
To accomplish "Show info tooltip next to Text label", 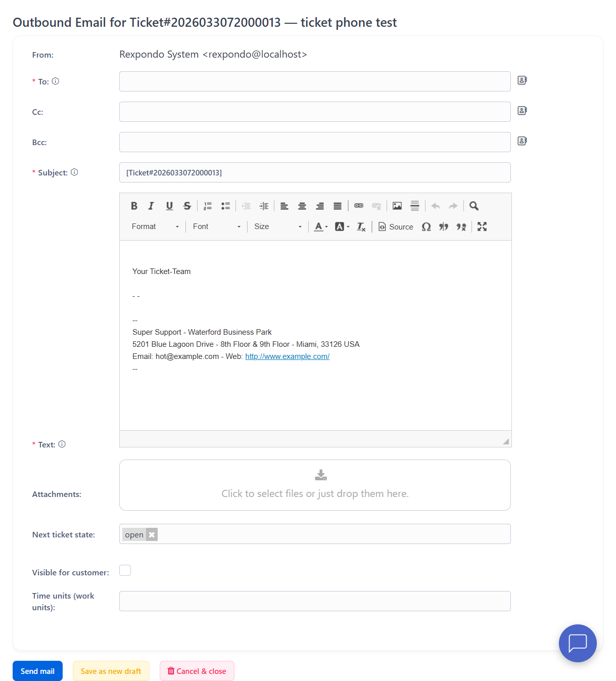I will tap(62, 444).
